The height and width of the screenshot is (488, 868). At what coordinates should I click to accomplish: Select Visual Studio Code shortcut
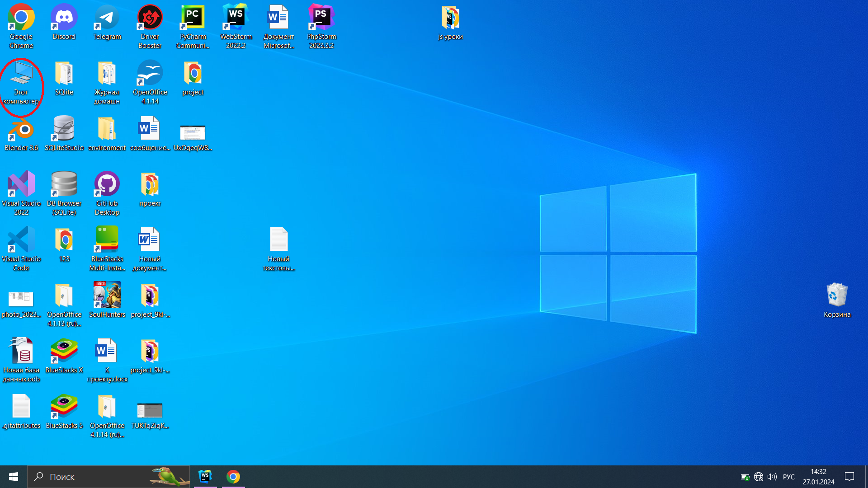point(21,249)
